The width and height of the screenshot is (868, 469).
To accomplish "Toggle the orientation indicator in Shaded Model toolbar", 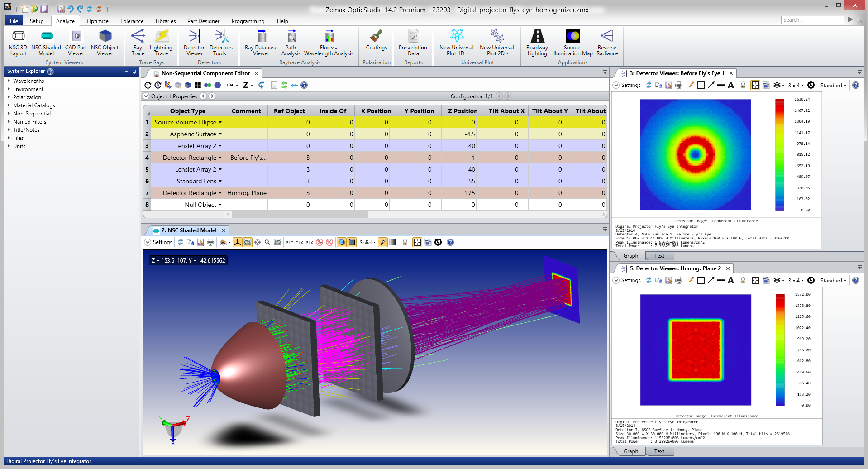I will point(238,242).
